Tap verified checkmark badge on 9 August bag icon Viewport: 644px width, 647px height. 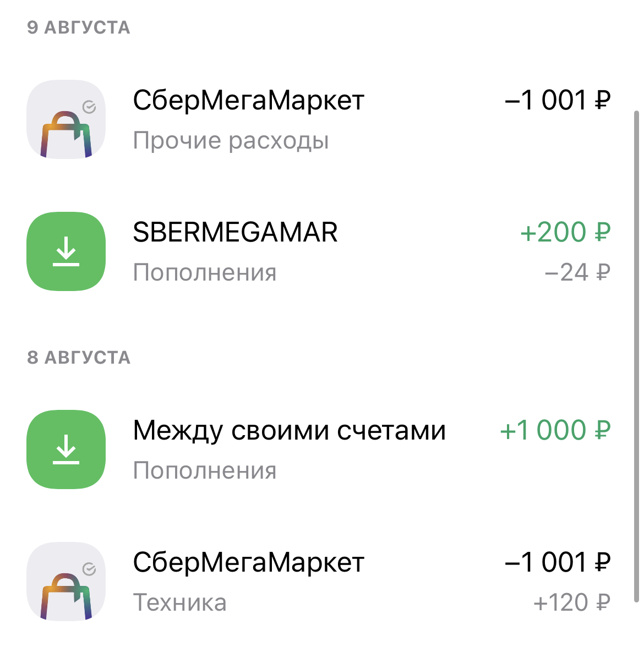click(x=89, y=107)
